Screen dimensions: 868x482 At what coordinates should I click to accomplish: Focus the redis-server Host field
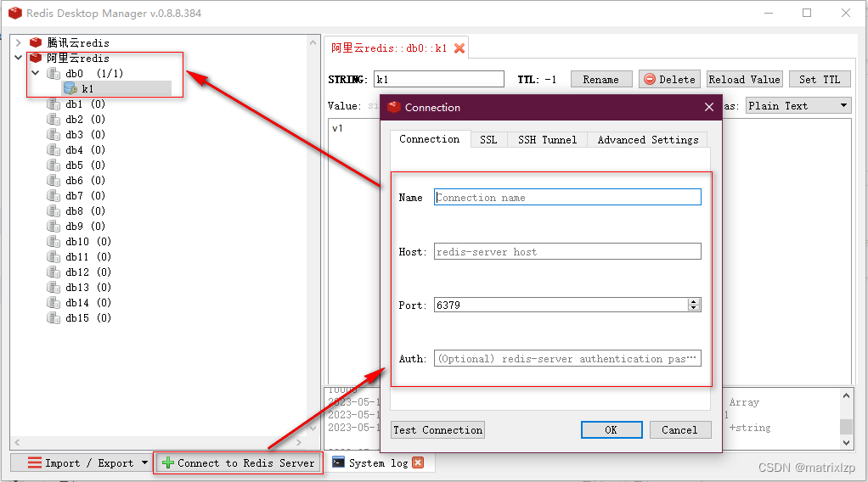(x=567, y=251)
